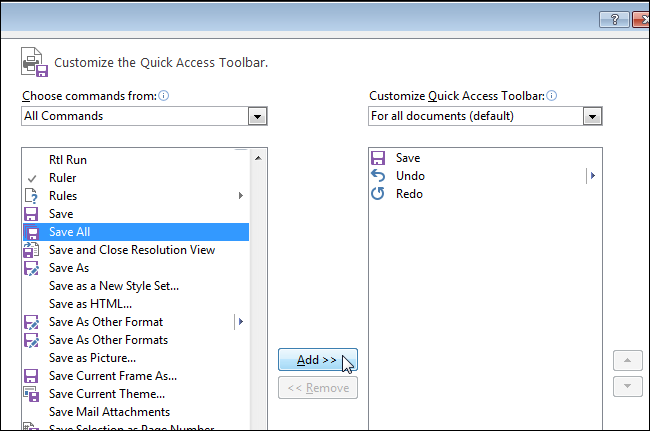Click the Add >> button
Viewport: 650px width, 431px height.
tap(318, 360)
